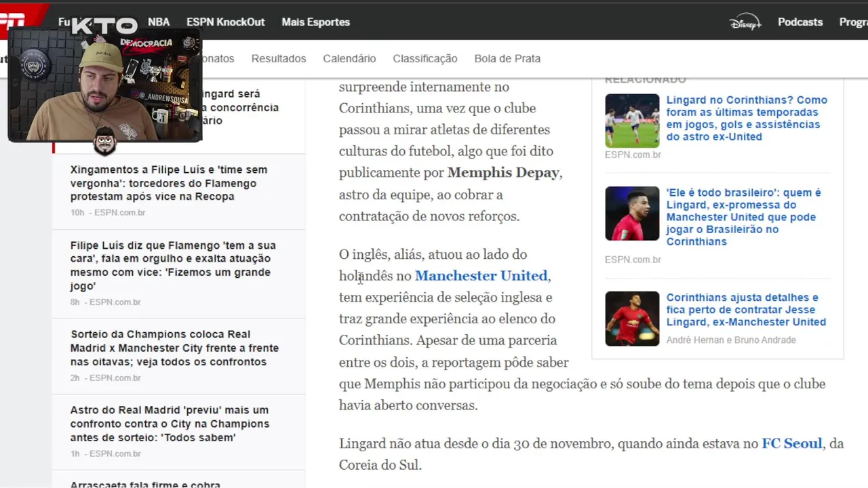Screen dimensions: 868x488
Task: Open 'Lingard no Corinthians? Como foram' related article
Action: click(x=747, y=118)
